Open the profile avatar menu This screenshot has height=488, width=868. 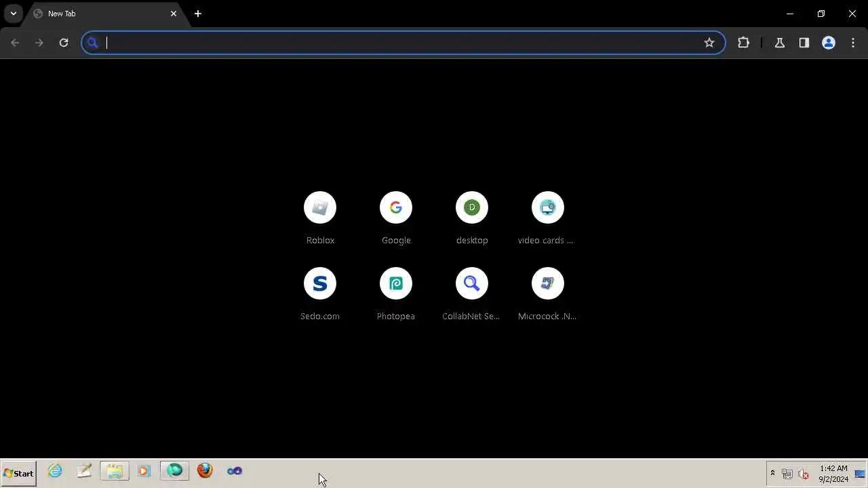click(x=829, y=43)
